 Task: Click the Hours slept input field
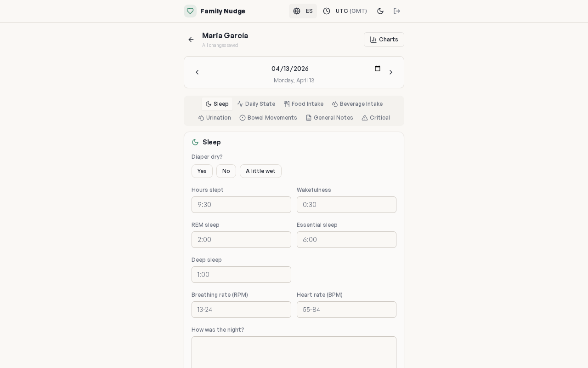241,205
